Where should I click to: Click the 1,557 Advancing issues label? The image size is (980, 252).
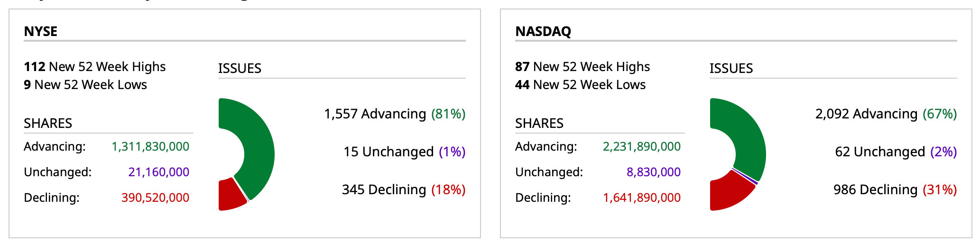tap(395, 114)
